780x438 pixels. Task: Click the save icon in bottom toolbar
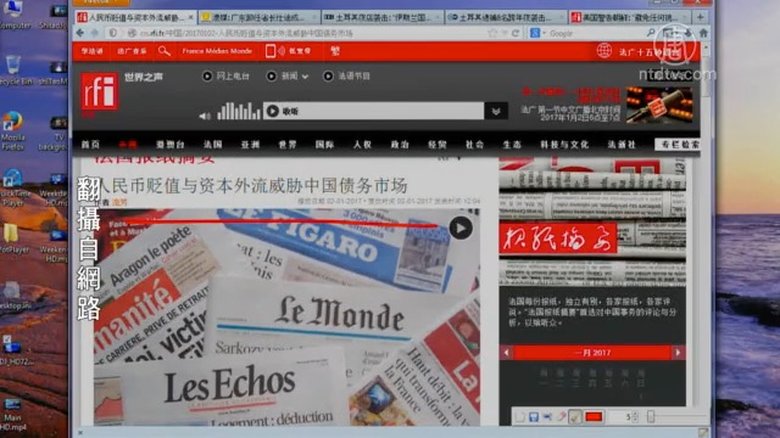533,416
